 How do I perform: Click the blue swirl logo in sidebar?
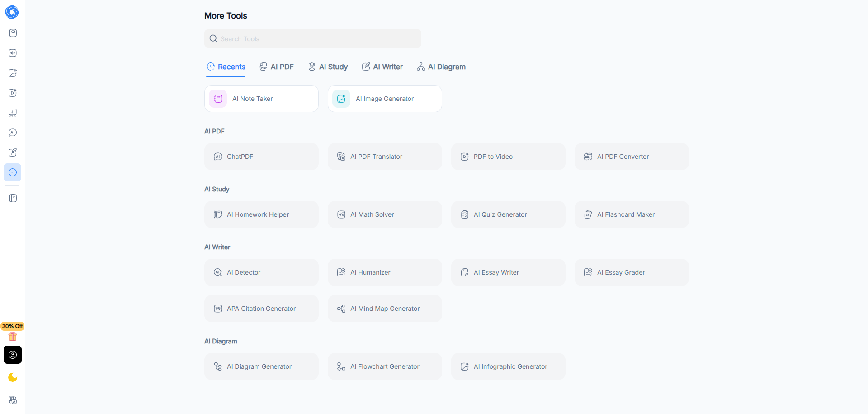point(12,12)
